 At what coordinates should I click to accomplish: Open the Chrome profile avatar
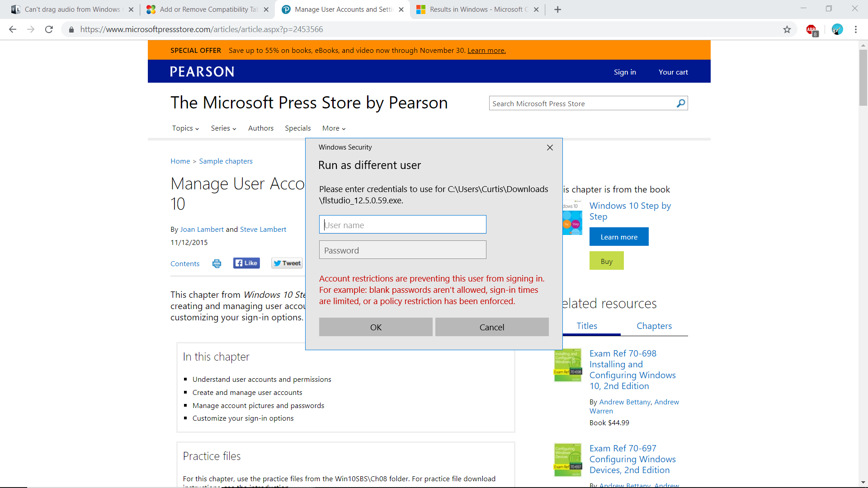pyautogui.click(x=837, y=29)
